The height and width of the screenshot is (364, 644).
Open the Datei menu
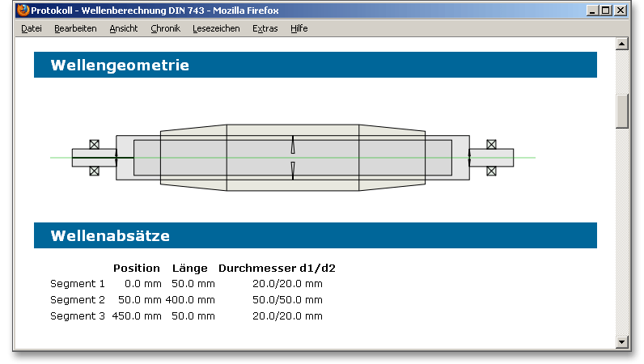click(32, 28)
